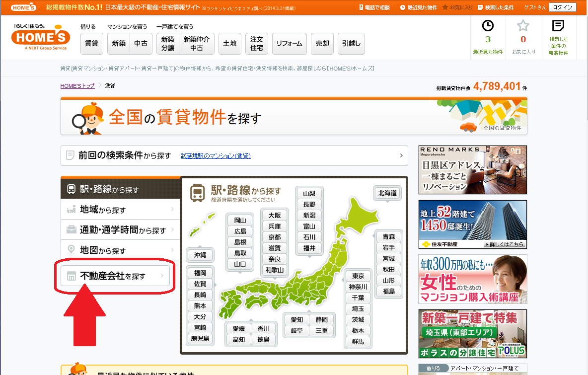Click the ログイン button

tap(563, 7)
